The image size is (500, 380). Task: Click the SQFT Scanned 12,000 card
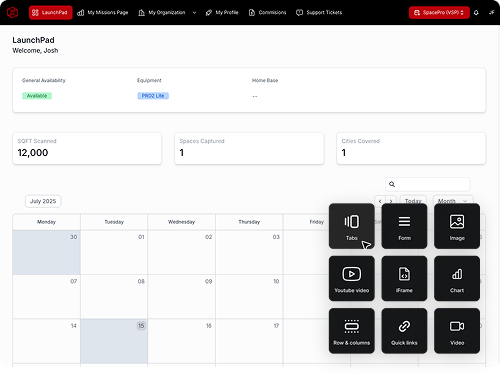click(87, 148)
